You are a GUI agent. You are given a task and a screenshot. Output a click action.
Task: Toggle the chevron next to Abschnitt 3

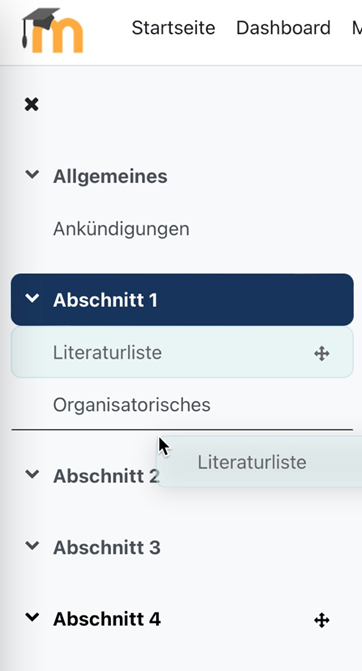click(x=33, y=546)
